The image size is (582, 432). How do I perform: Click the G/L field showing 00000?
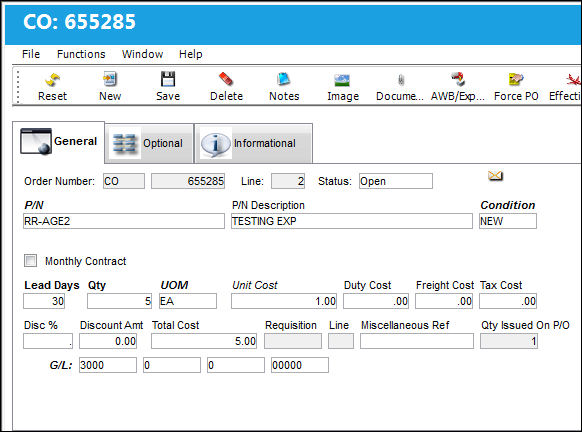[300, 365]
